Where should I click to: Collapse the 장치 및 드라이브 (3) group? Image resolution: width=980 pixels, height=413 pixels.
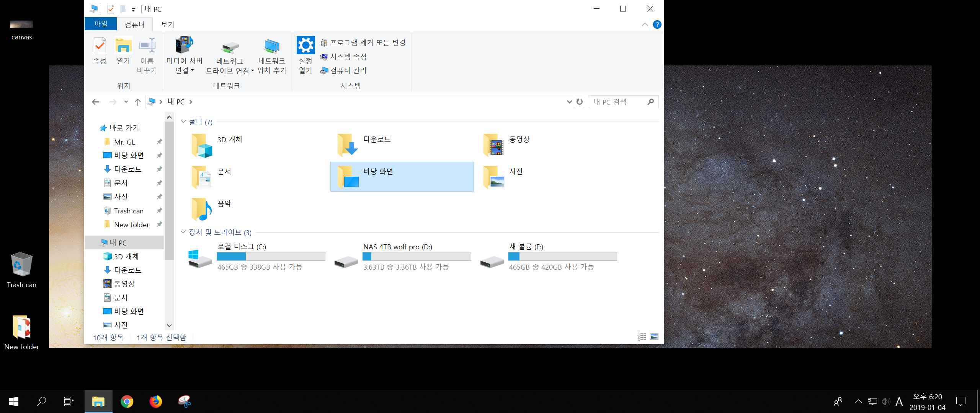pyautogui.click(x=183, y=232)
